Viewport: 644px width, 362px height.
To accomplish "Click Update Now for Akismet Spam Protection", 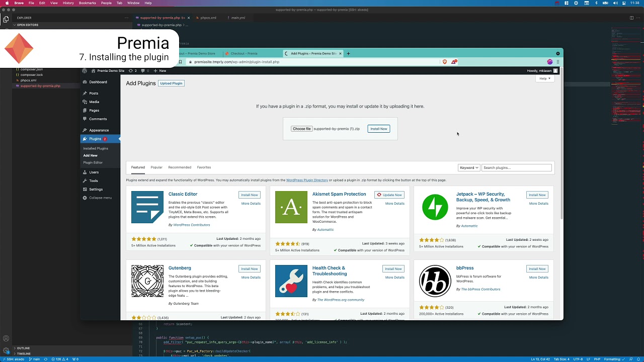I will [389, 195].
